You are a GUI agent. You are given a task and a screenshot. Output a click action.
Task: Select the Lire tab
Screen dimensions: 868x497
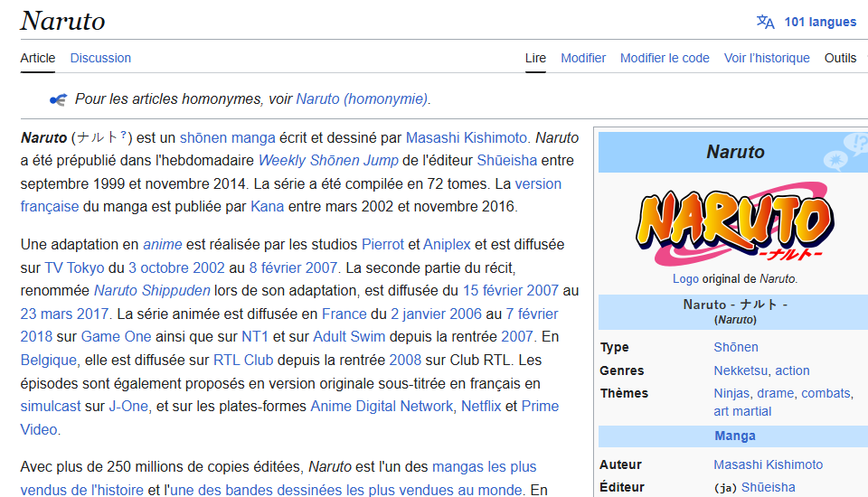[x=535, y=58]
